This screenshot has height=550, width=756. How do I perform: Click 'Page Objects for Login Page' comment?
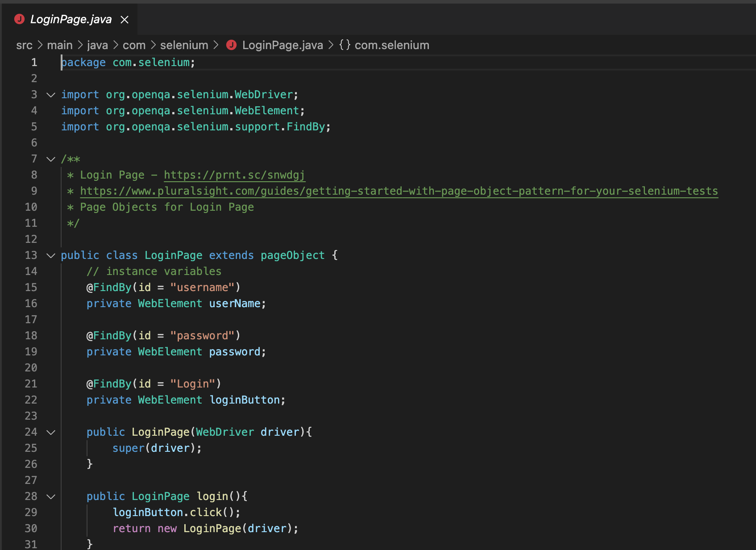pyautogui.click(x=167, y=207)
